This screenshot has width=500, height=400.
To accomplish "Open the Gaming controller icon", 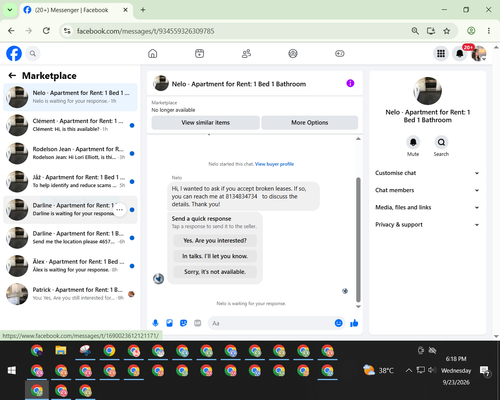I will [340, 53].
